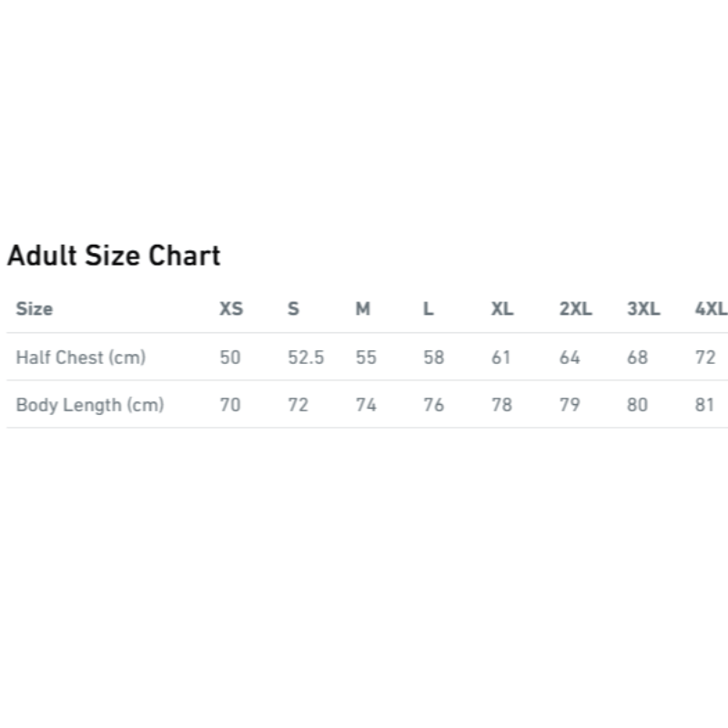Screen dimensions: 728x728
Task: Click the Adult Size Chart heading
Action: [x=114, y=256]
